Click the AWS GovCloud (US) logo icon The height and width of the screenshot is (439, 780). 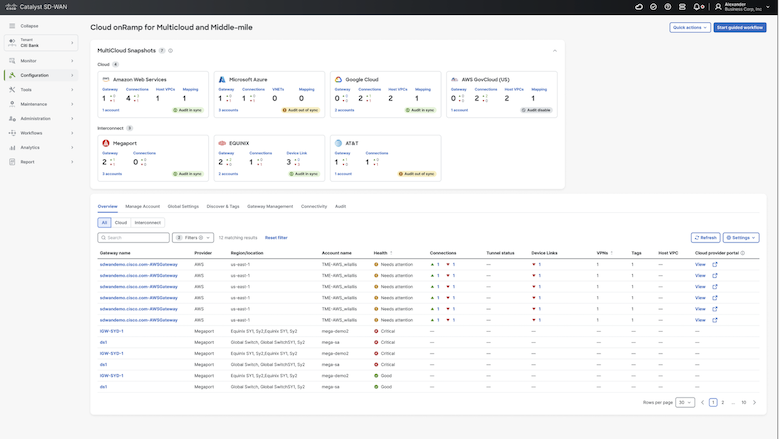454,80
